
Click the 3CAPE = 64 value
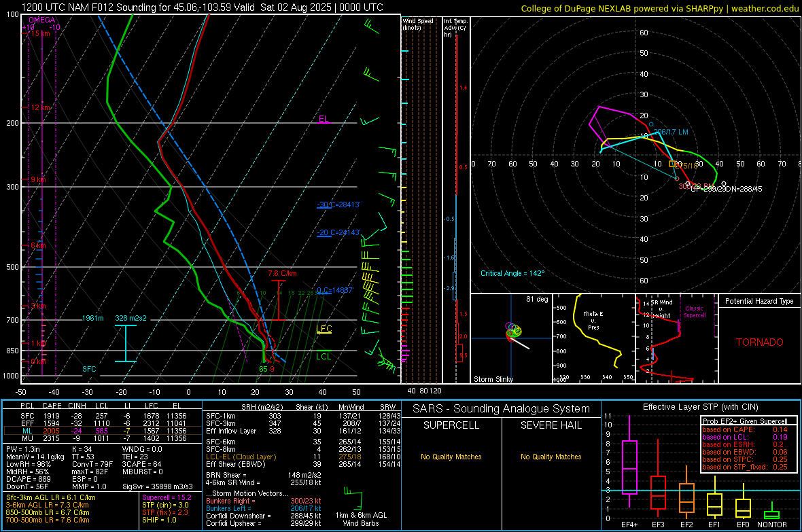tap(141, 465)
